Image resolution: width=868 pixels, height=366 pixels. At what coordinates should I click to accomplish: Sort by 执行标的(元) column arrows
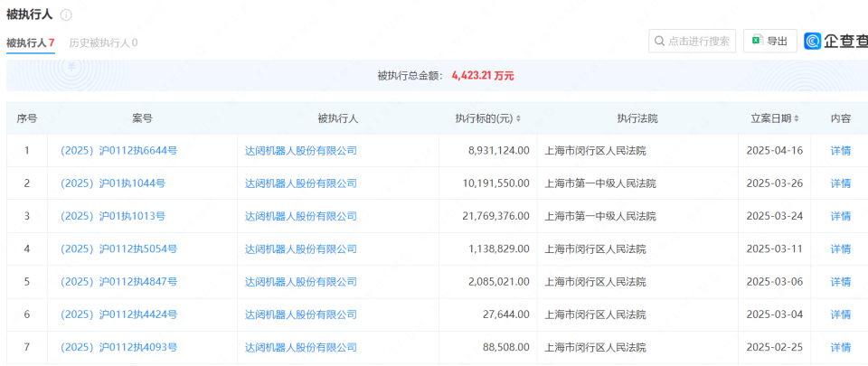518,118
